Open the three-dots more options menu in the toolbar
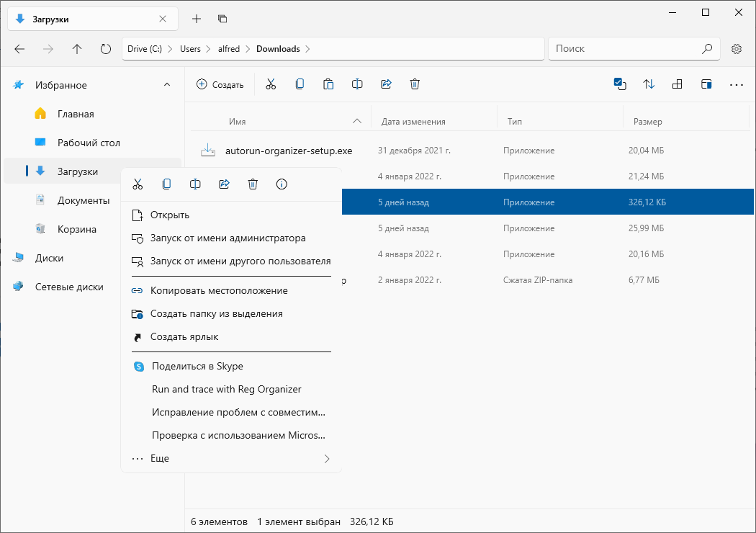Screen dimensions: 756x533 [x=737, y=85]
